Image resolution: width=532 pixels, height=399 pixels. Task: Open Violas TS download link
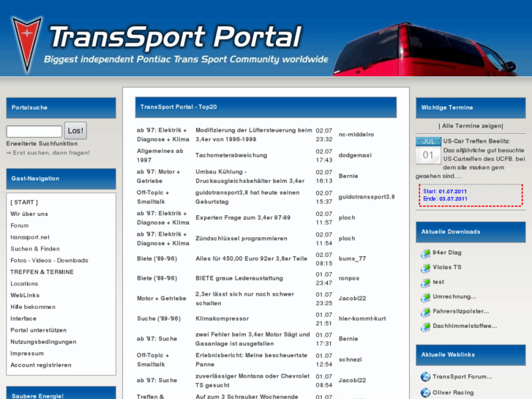coord(447,267)
